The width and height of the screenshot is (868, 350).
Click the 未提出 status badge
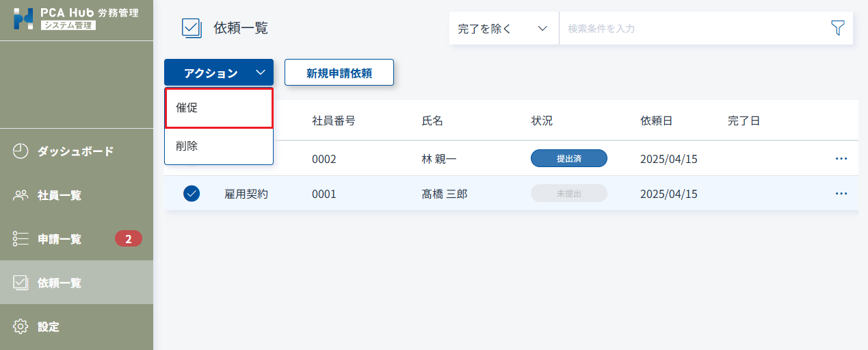point(569,194)
